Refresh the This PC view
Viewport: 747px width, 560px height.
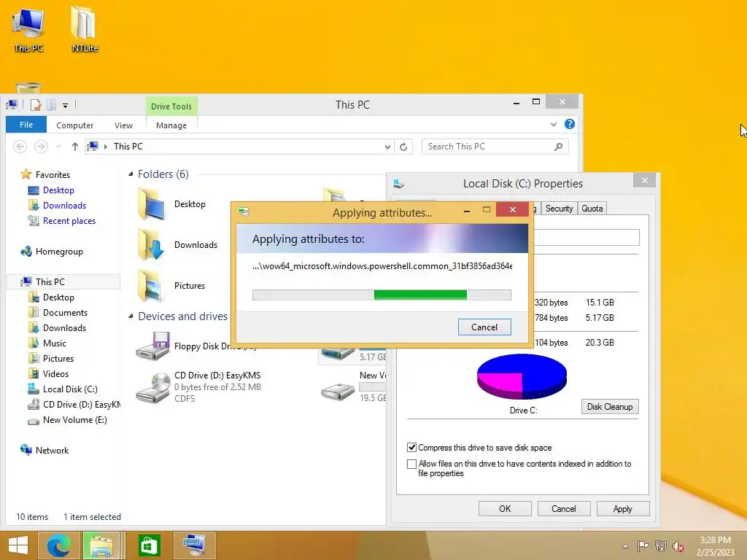(x=403, y=147)
